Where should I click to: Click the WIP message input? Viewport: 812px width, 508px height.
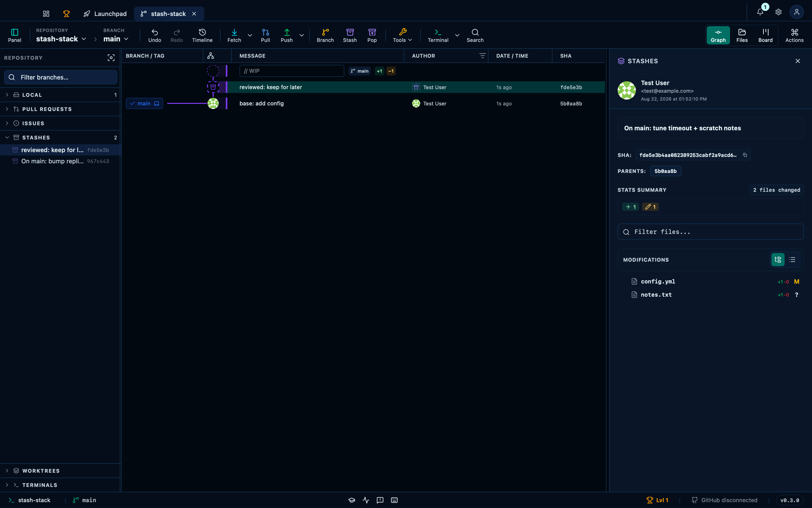coord(292,71)
